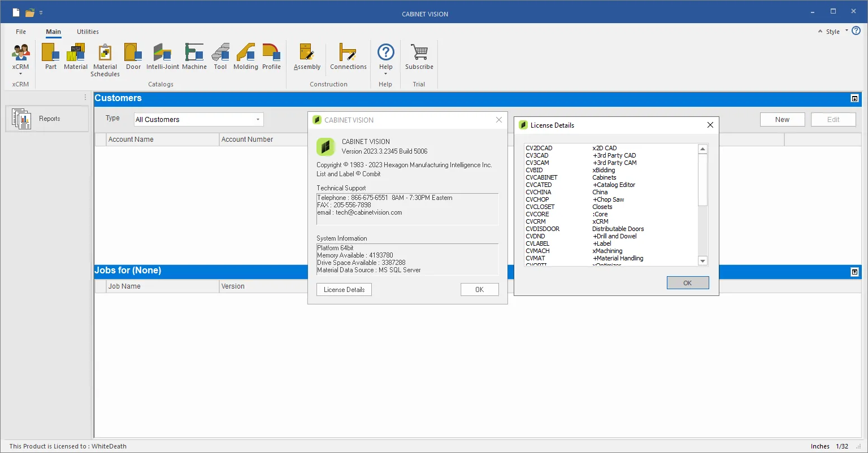Open the File tab

pyautogui.click(x=21, y=32)
